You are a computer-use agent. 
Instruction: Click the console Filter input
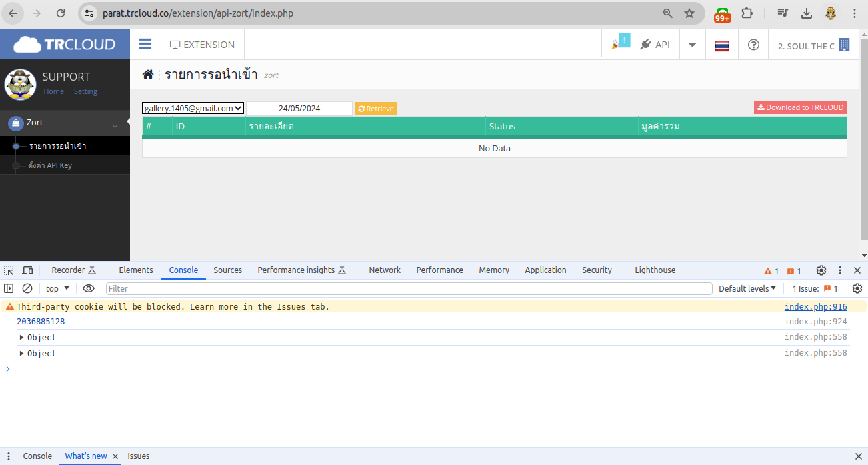point(409,288)
